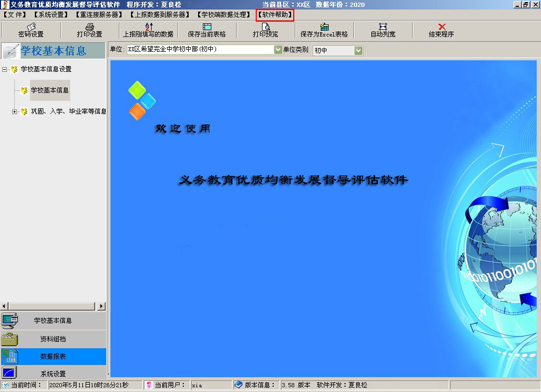Open the 单位类别 dropdown arrow

point(359,51)
